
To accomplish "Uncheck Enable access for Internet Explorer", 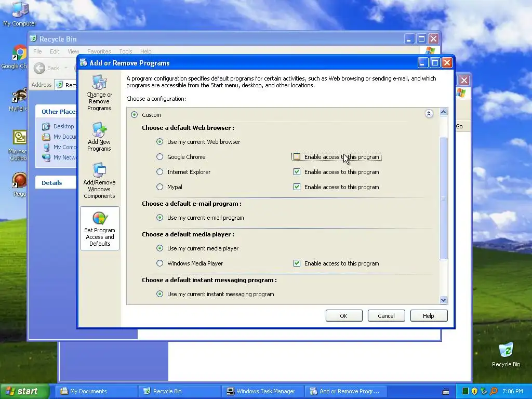I will pos(297,172).
